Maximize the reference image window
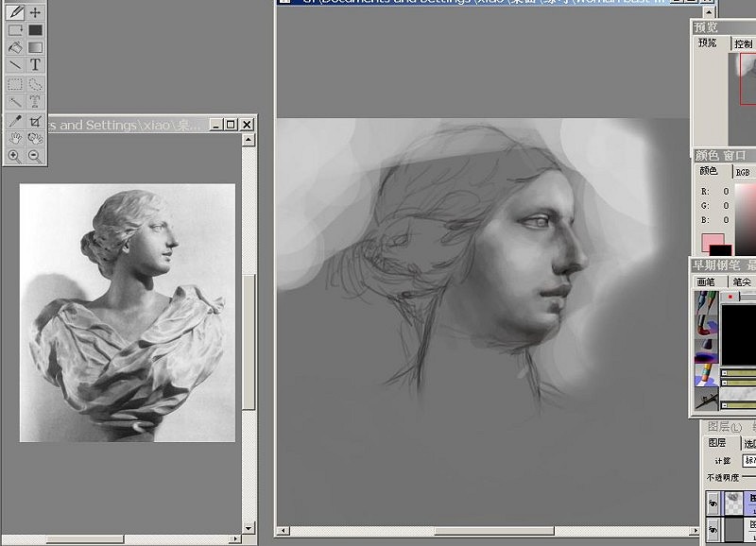756x546 pixels. point(232,125)
